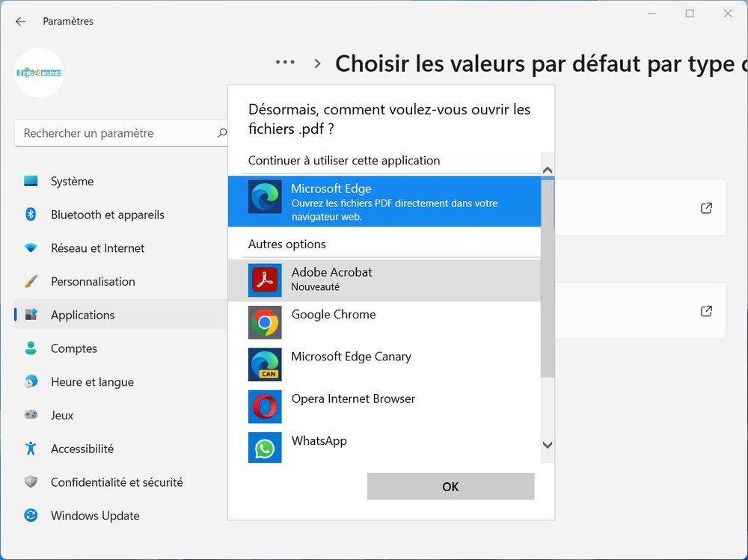Viewport: 748px width, 560px height.
Task: Click the Système monitor icon
Action: [x=31, y=181]
